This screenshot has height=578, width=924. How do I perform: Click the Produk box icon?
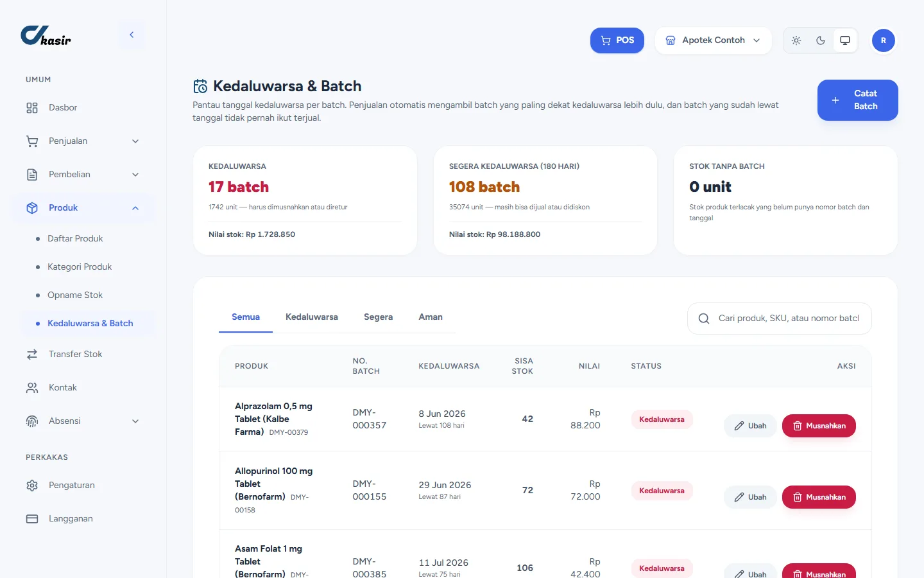point(32,208)
